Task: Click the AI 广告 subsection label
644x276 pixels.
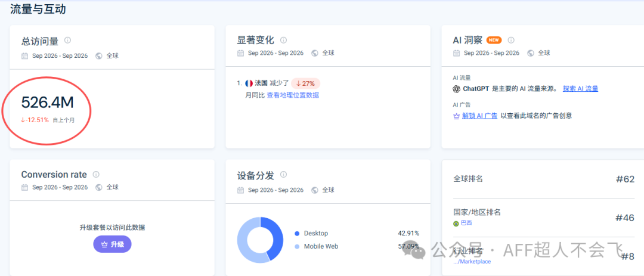Action: tap(462, 105)
